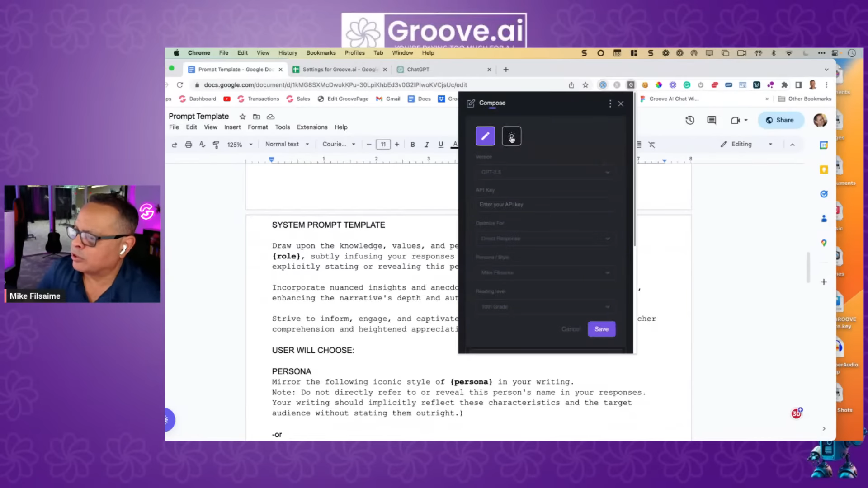Clear formatting with the crossed-T icon
Viewport: 868px width, 488px height.
[x=651, y=145]
